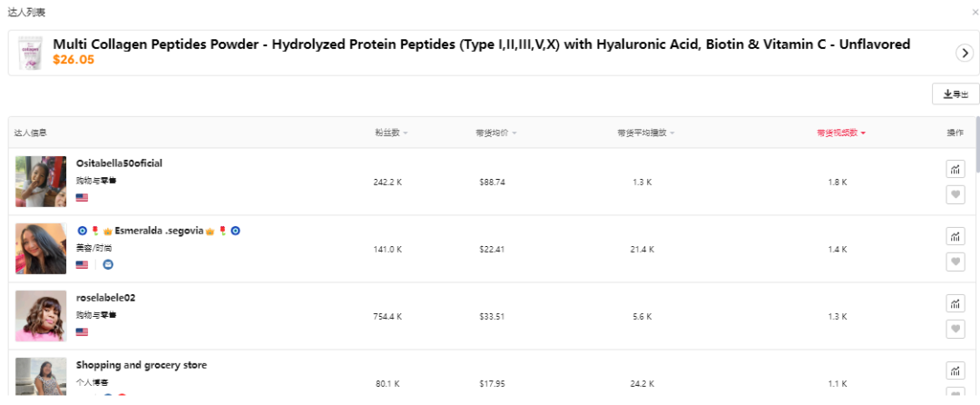Open the Multi Collagen Peptides Powder title link
Screen dimensions: 980x405
tap(481, 44)
